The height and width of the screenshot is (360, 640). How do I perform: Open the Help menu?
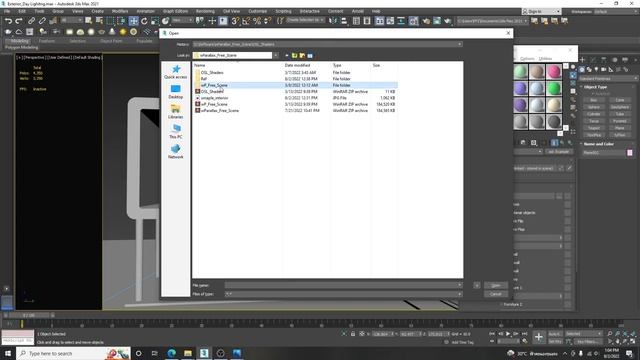(376, 11)
